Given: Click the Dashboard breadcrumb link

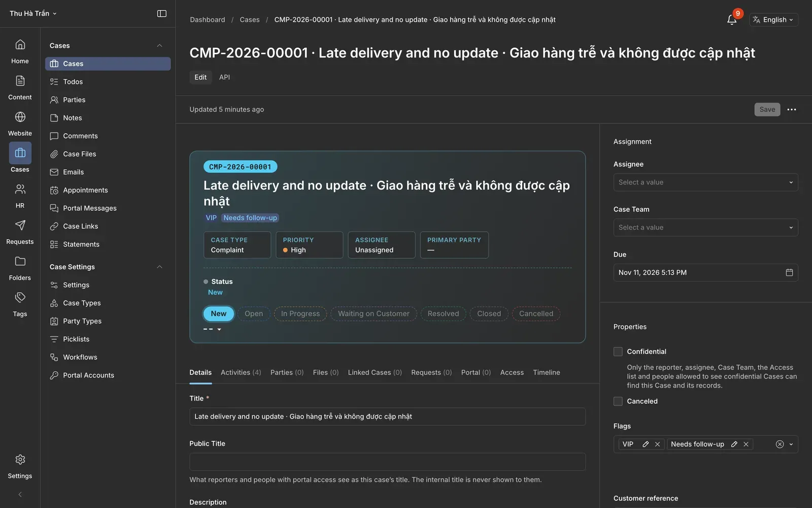Looking at the screenshot, I should 208,20.
